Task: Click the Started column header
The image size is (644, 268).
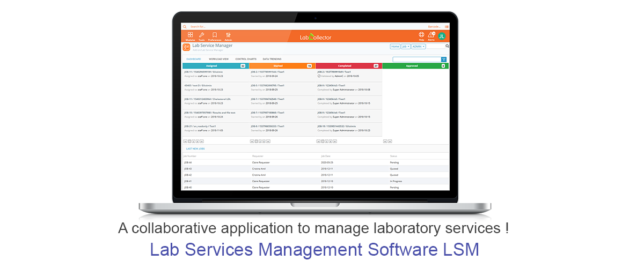Action: (282, 66)
